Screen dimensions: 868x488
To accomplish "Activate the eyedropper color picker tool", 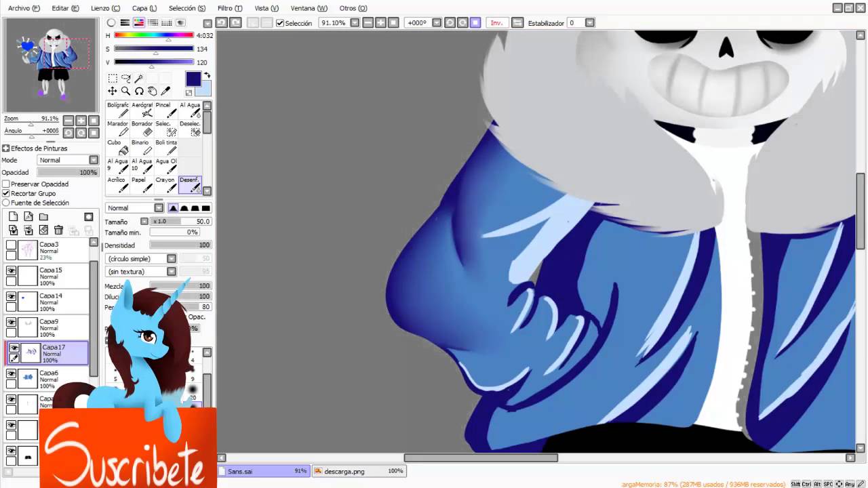I will click(165, 91).
